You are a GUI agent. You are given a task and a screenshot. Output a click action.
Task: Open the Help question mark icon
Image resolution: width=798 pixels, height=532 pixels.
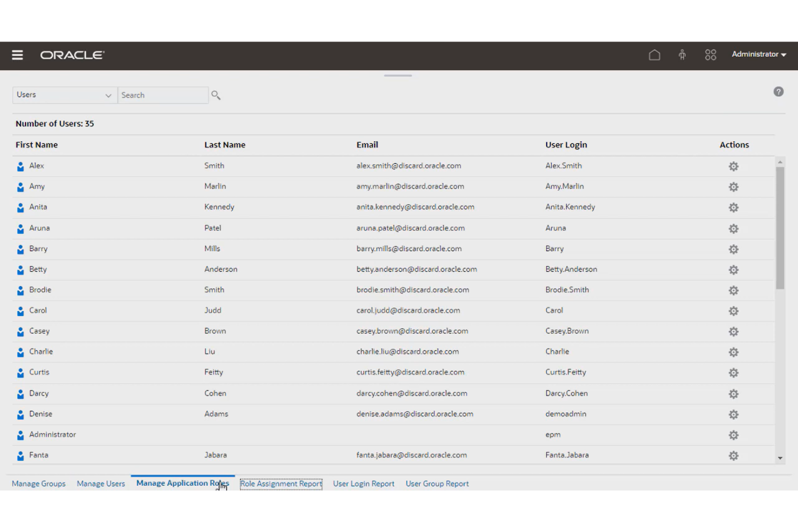coord(779,92)
